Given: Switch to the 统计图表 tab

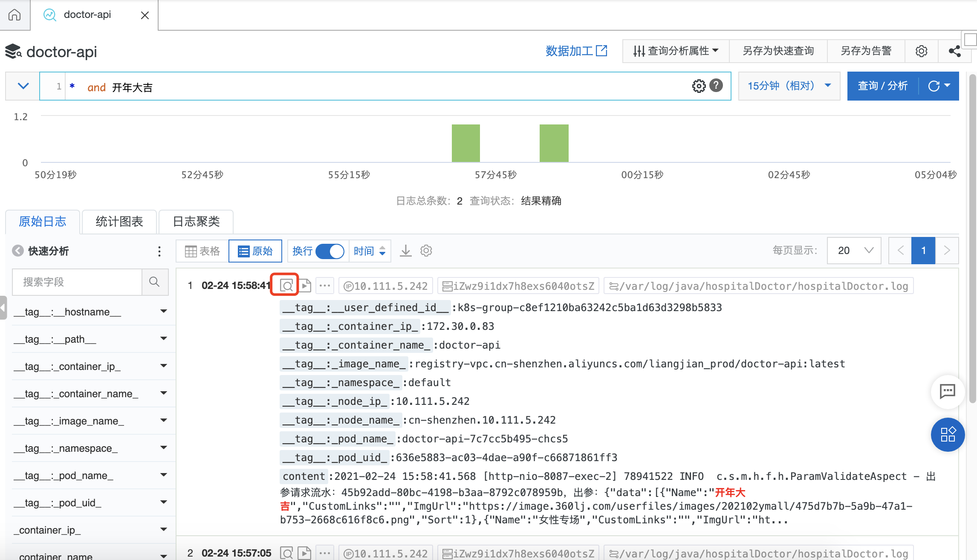Looking at the screenshot, I should click(119, 222).
